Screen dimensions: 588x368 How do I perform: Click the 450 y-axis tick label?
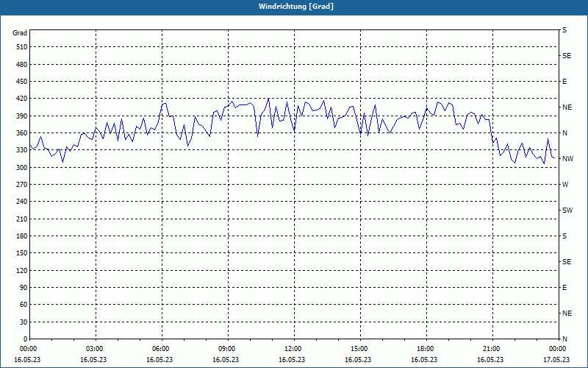(22, 82)
